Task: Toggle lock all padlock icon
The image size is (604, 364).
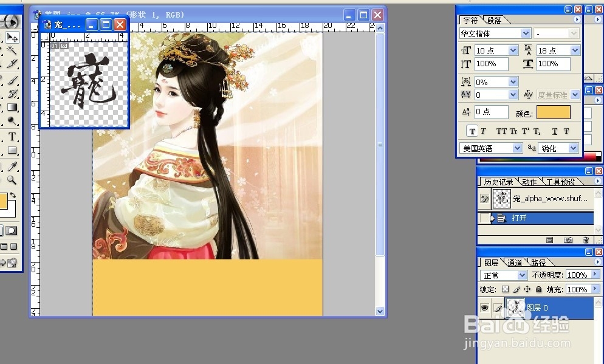Action: coord(538,289)
